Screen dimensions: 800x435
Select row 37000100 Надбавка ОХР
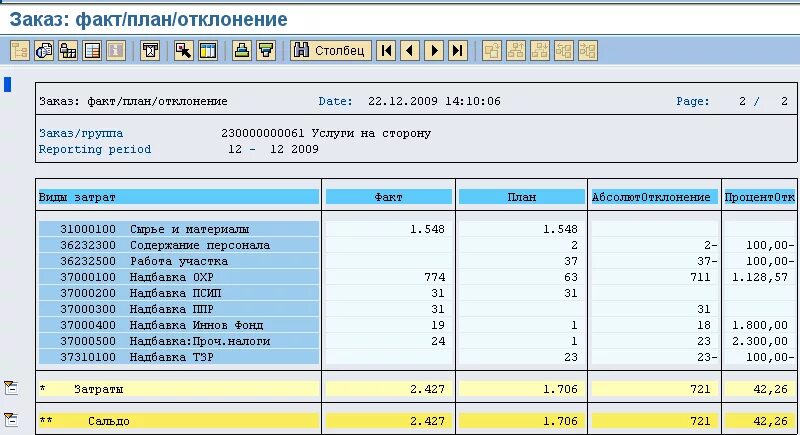point(179,277)
